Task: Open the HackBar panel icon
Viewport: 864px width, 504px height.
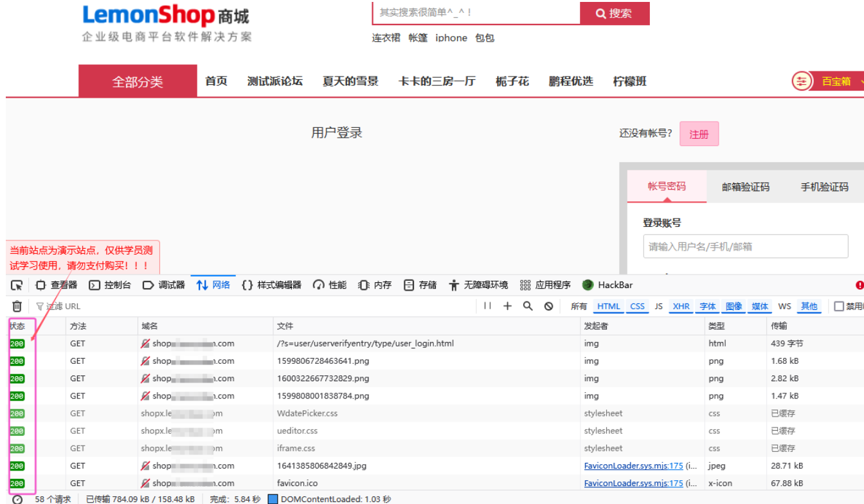Action: 588,285
